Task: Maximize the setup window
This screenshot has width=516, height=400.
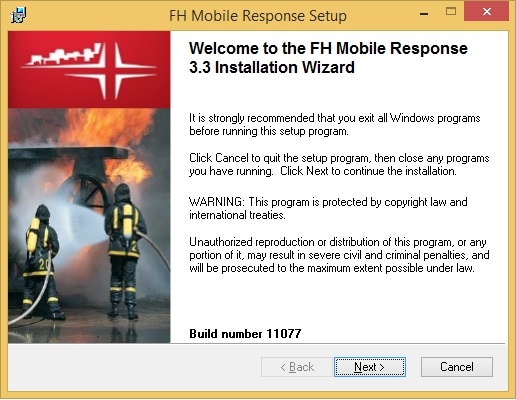Action: pyautogui.click(x=451, y=12)
